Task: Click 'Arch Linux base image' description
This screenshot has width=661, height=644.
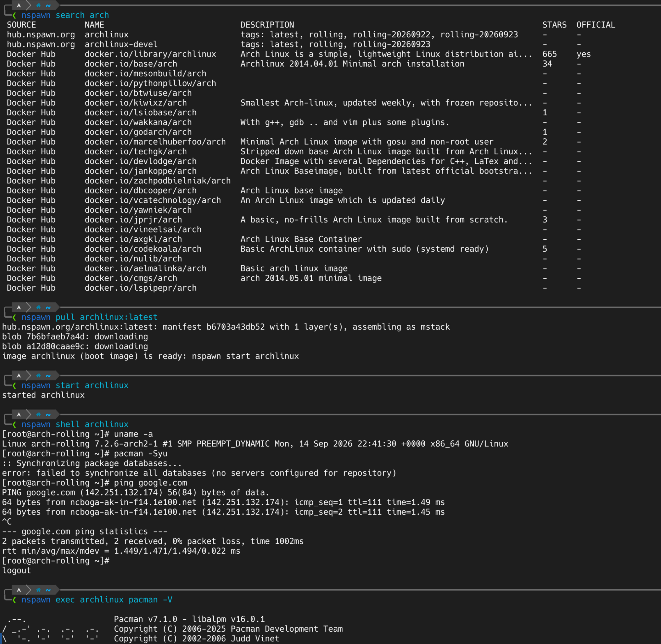Action: [292, 191]
